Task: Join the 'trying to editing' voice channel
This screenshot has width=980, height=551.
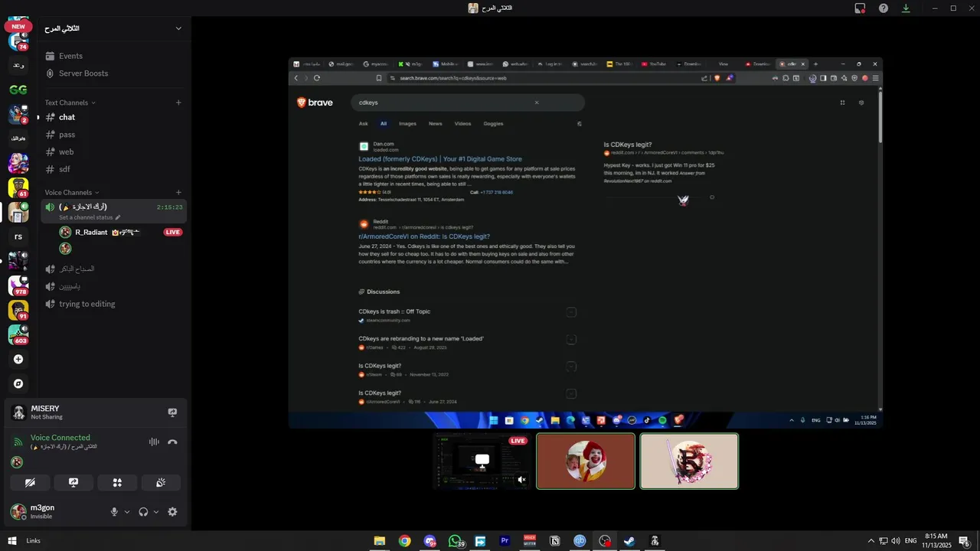Action: (113, 304)
